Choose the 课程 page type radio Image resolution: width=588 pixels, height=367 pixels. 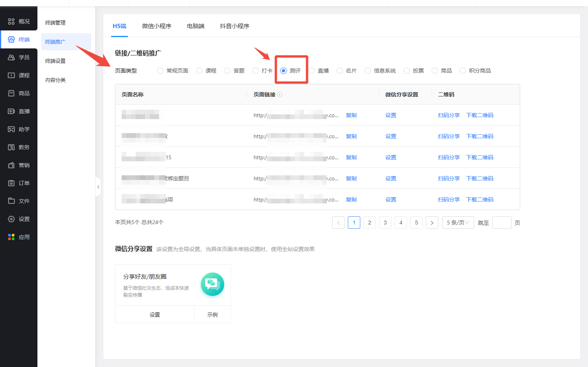[199, 71]
